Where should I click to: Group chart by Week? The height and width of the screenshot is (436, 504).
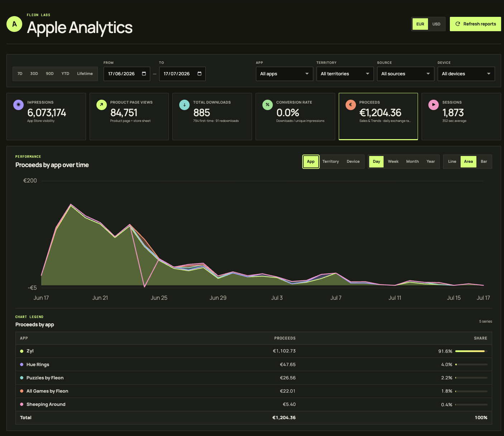(x=393, y=161)
